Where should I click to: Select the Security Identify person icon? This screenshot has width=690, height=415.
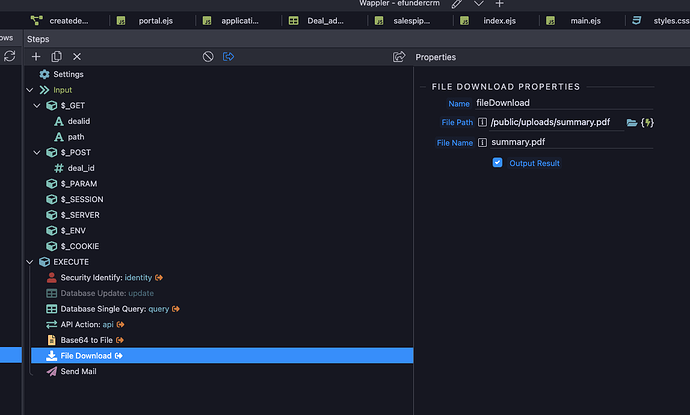[51, 278]
